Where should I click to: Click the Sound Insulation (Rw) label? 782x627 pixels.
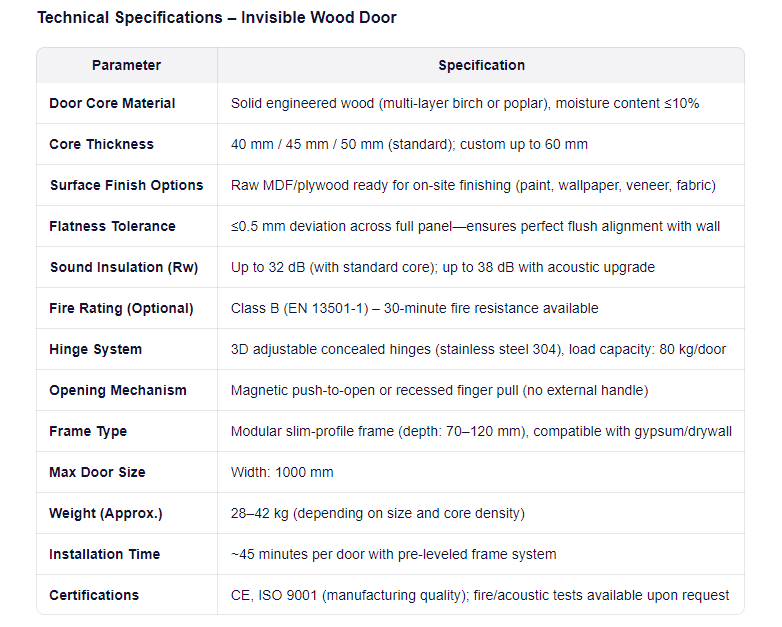click(124, 267)
